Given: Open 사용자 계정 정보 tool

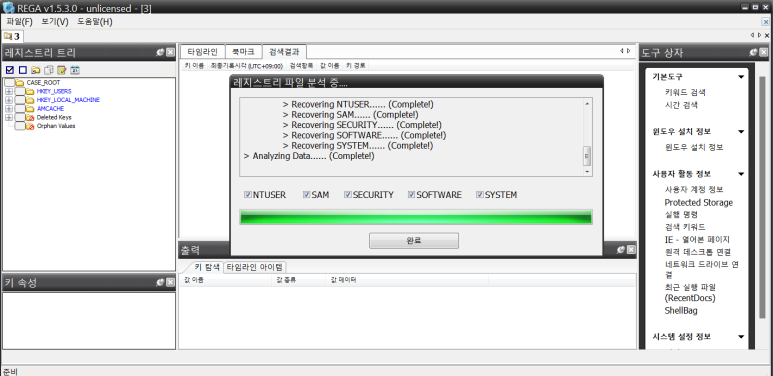Looking at the screenshot, I should (694, 189).
